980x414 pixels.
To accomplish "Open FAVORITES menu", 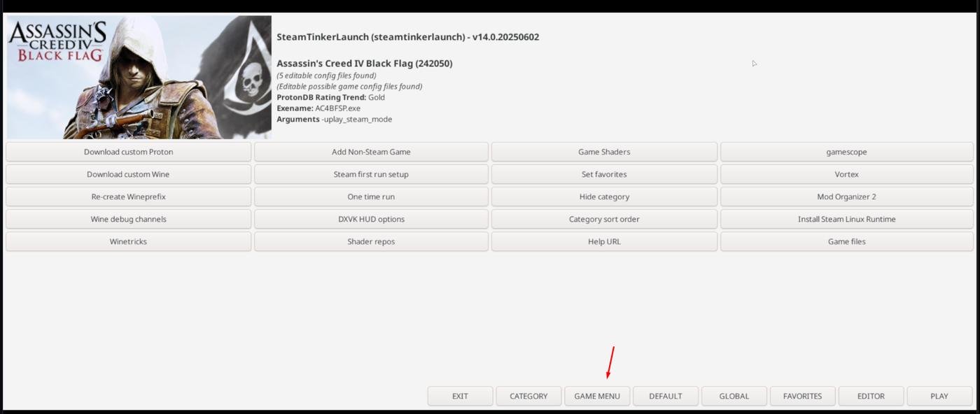I will [803, 396].
